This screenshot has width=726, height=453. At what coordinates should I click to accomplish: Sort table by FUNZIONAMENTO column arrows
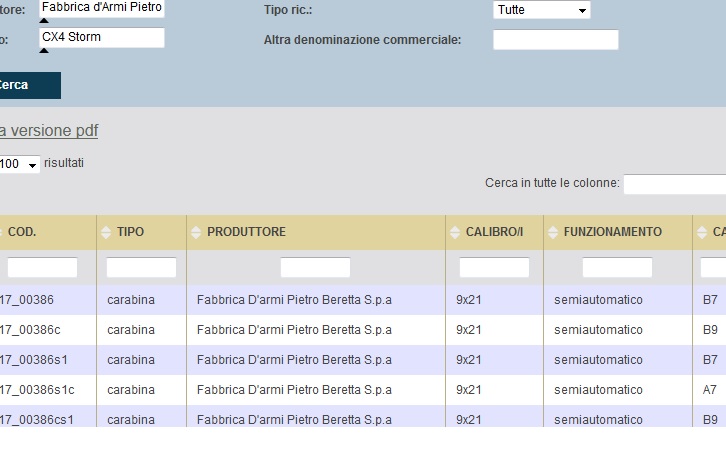pyautogui.click(x=552, y=232)
